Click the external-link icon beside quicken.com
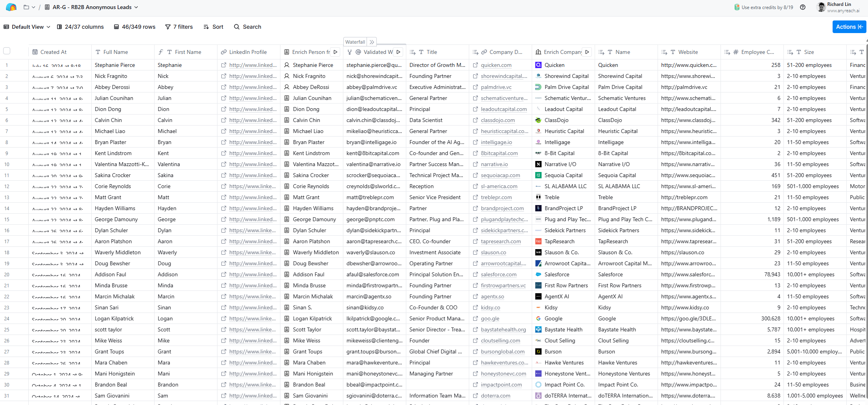 [x=475, y=65]
